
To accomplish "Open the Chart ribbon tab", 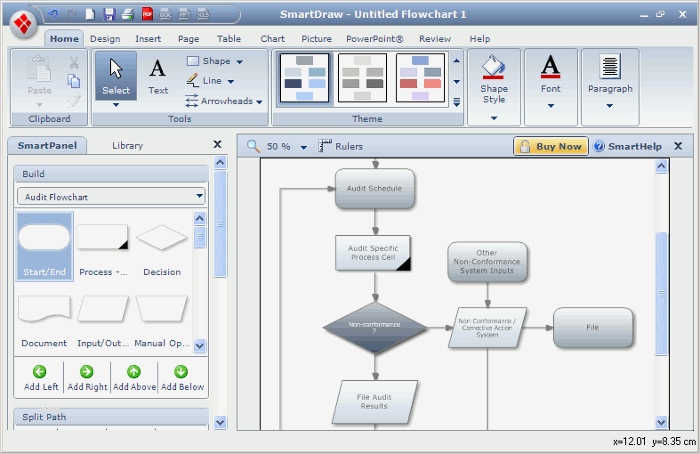I will pos(272,39).
